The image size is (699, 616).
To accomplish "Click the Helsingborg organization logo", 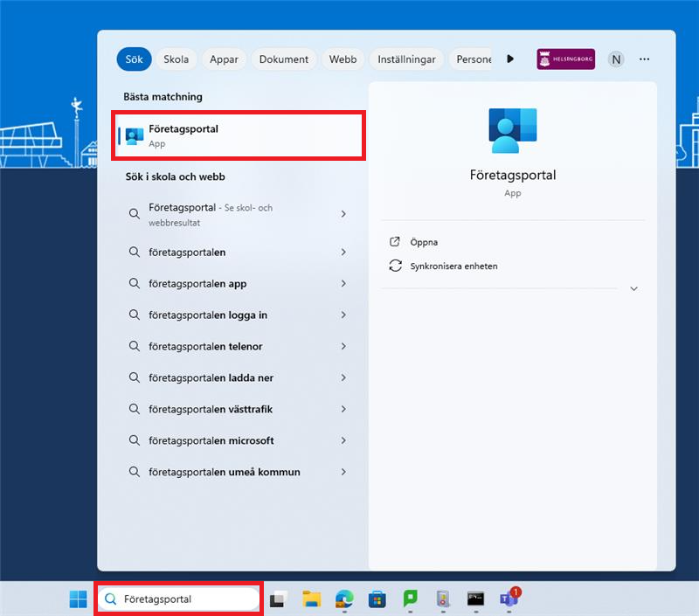I will [565, 59].
